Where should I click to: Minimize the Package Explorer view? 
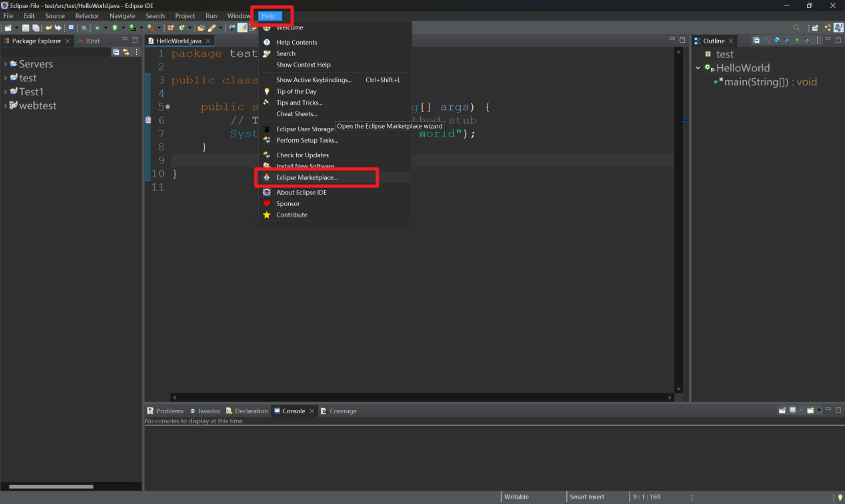click(x=125, y=40)
